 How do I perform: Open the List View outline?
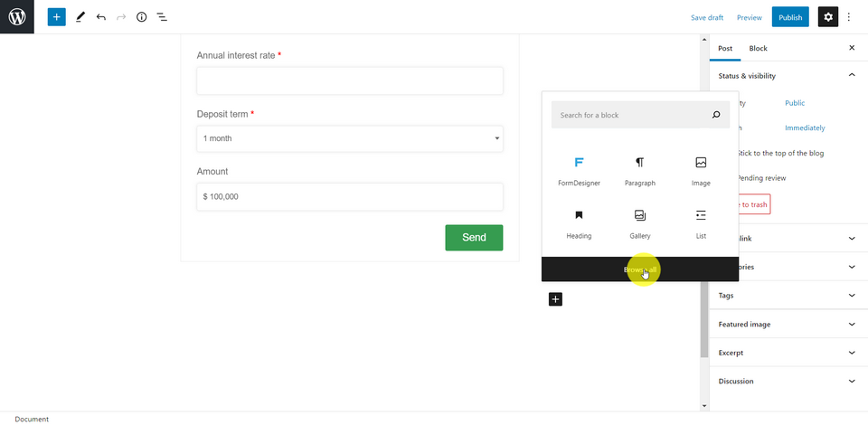[x=162, y=17]
